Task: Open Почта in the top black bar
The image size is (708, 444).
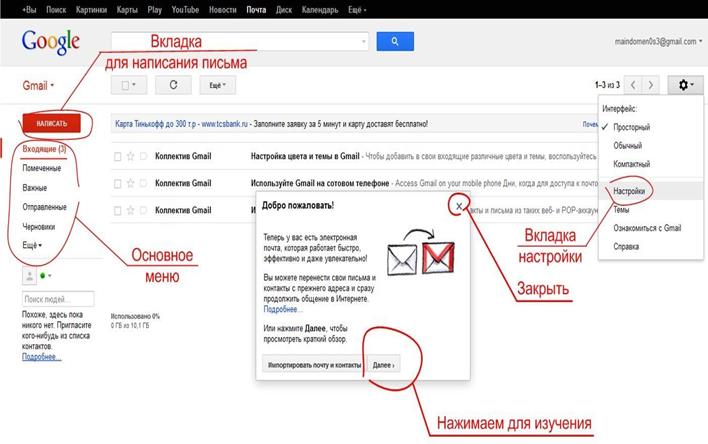Action: (x=256, y=9)
